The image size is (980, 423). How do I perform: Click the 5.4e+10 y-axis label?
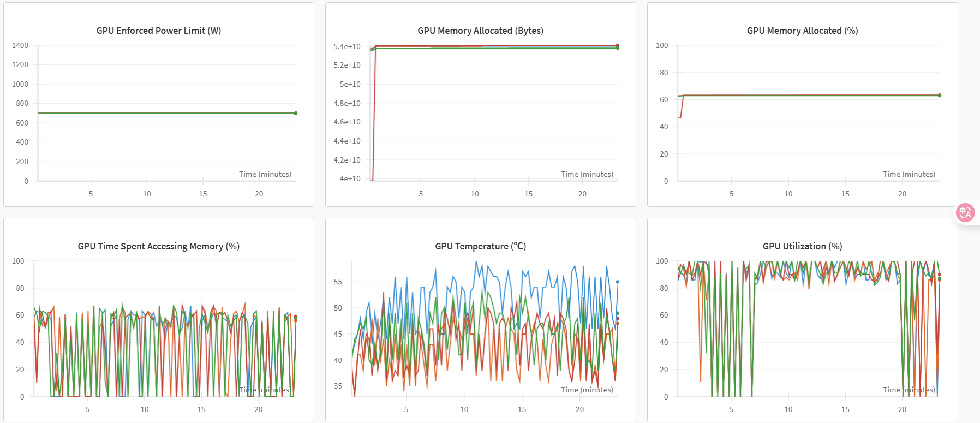click(347, 46)
